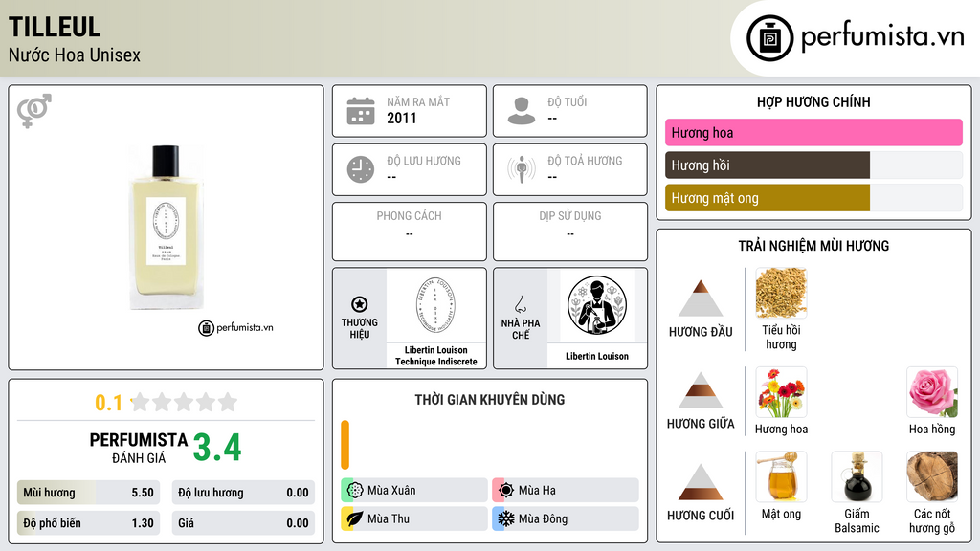The image size is (980, 551).
Task: Click the perfumista.vn logo icon in the header
Action: point(769,38)
